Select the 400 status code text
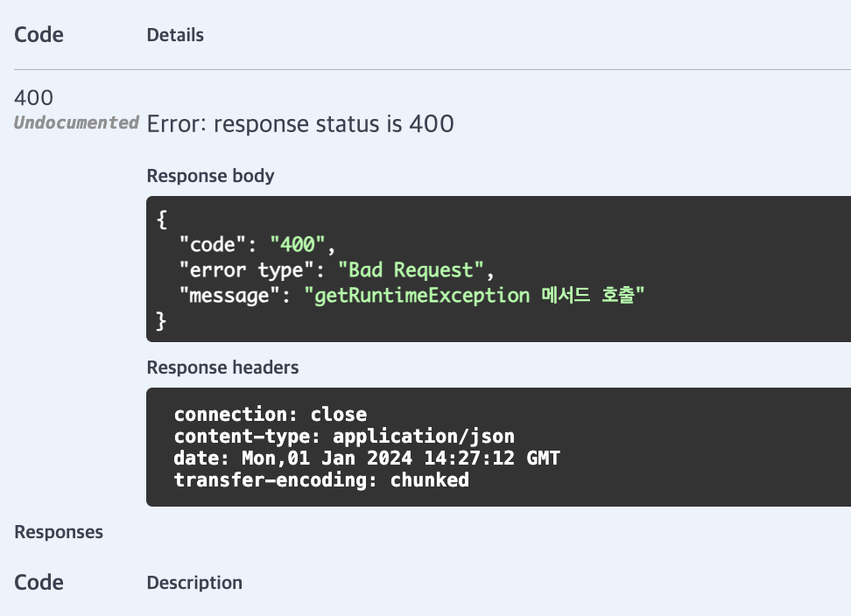Image resolution: width=851 pixels, height=616 pixels. point(33,98)
